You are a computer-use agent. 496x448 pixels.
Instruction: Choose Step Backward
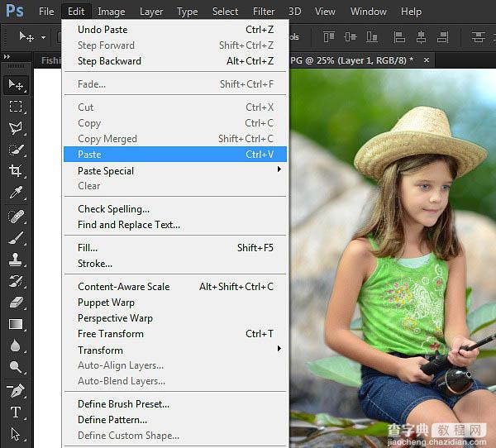point(175,60)
